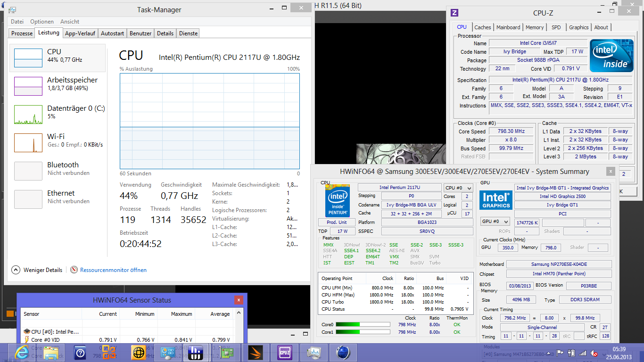The height and width of the screenshot is (362, 644).
Task: Click Core1 usage bar in HWiNFO64
Action: pyautogui.click(x=363, y=332)
